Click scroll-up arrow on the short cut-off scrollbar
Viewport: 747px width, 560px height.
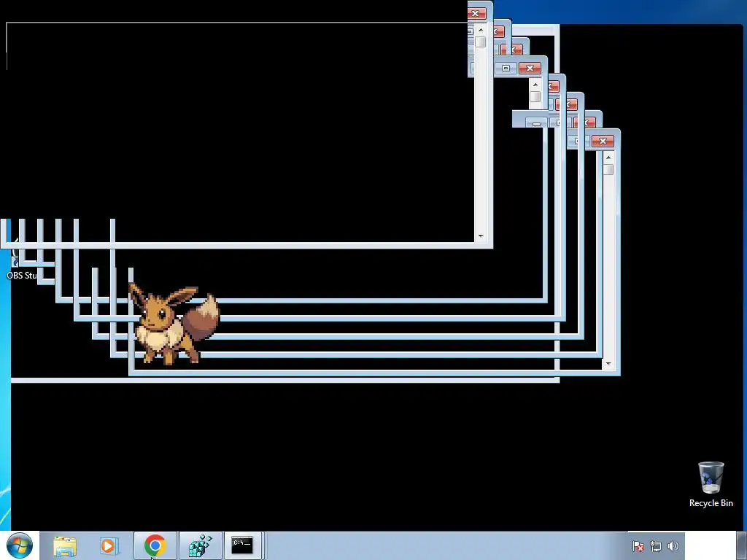(x=535, y=85)
